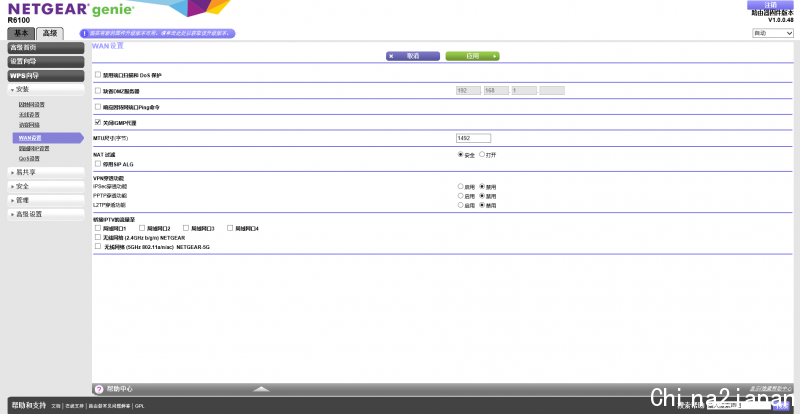Screen dimensions: 800x414
Task: Expand the 高级设置 Advanced Setup section
Action: click(46, 214)
